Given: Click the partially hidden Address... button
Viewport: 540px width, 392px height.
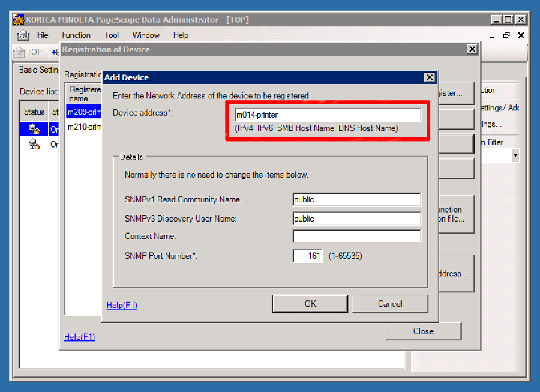Looking at the screenshot, I should click(456, 274).
